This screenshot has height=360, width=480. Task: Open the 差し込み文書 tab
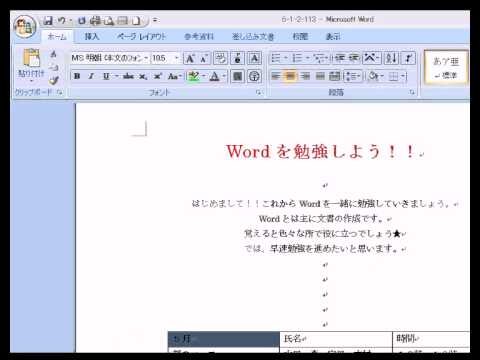coord(253,37)
